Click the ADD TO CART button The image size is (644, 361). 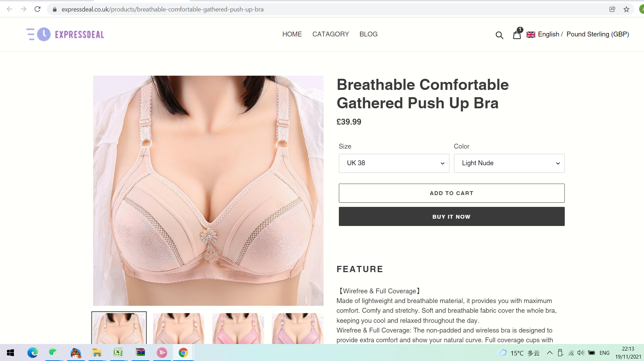click(451, 193)
